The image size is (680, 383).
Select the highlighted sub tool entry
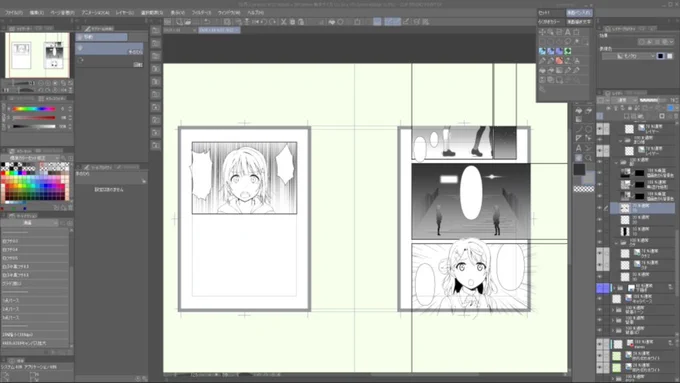pyautogui.click(x=109, y=49)
